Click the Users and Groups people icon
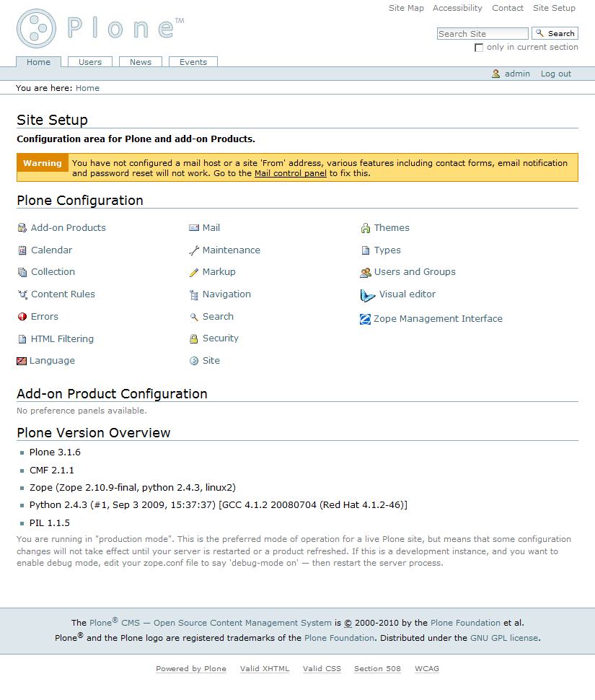The height and width of the screenshot is (700, 595). pos(366,272)
